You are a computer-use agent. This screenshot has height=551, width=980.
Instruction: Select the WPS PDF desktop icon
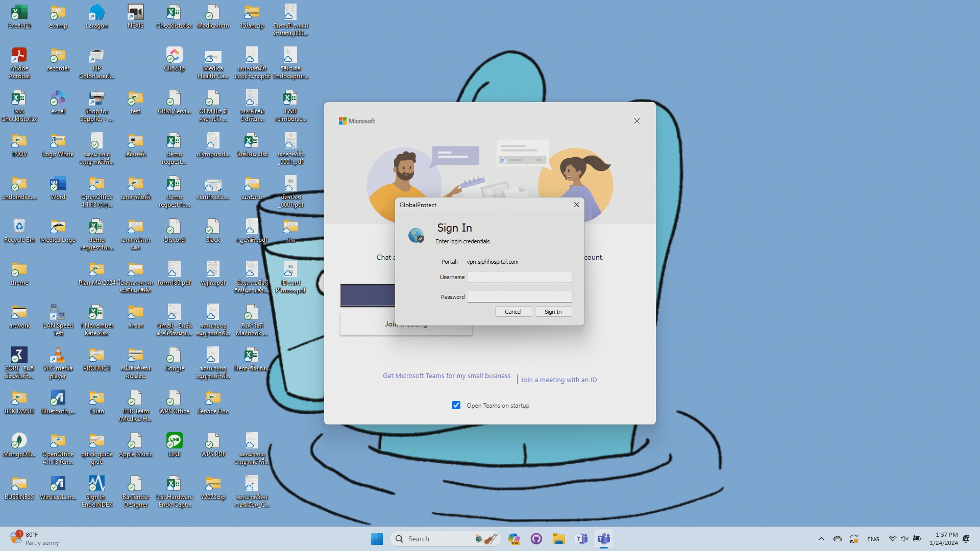coord(213,445)
